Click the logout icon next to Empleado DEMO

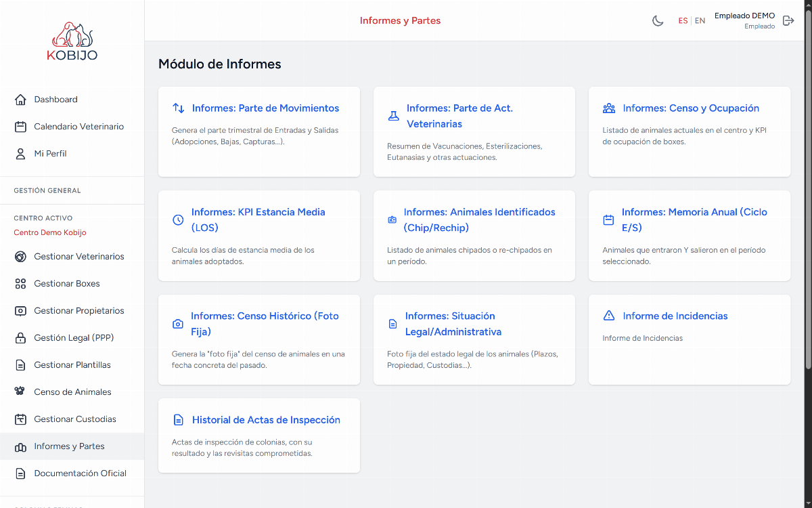tap(788, 20)
